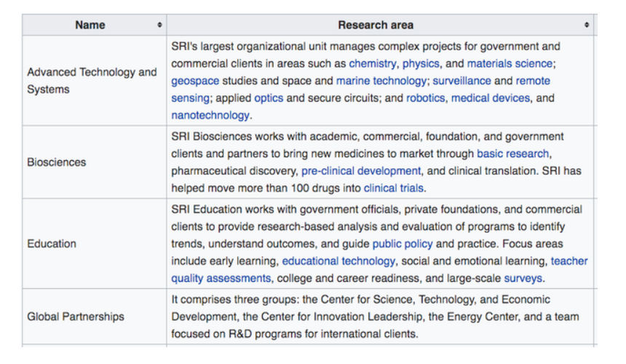Click the text 'college and career readiness'
The image size is (626, 364).
[348, 278]
